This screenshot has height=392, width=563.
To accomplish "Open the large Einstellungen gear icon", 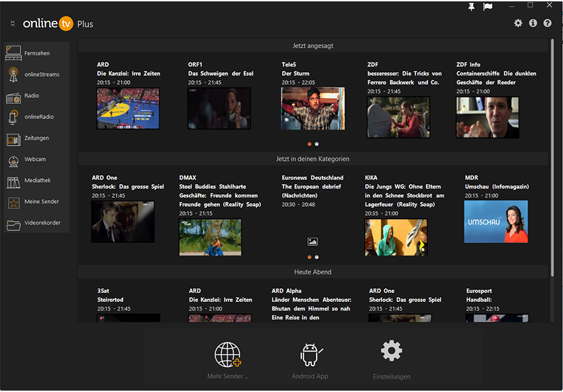I will (x=391, y=351).
